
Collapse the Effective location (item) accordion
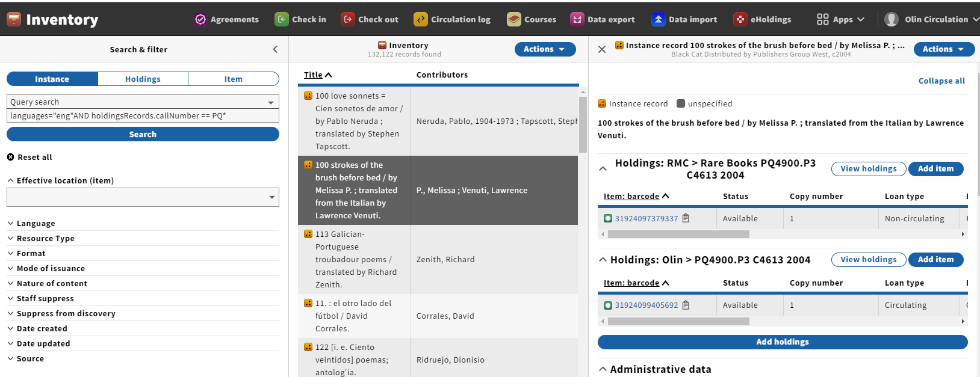click(60, 180)
